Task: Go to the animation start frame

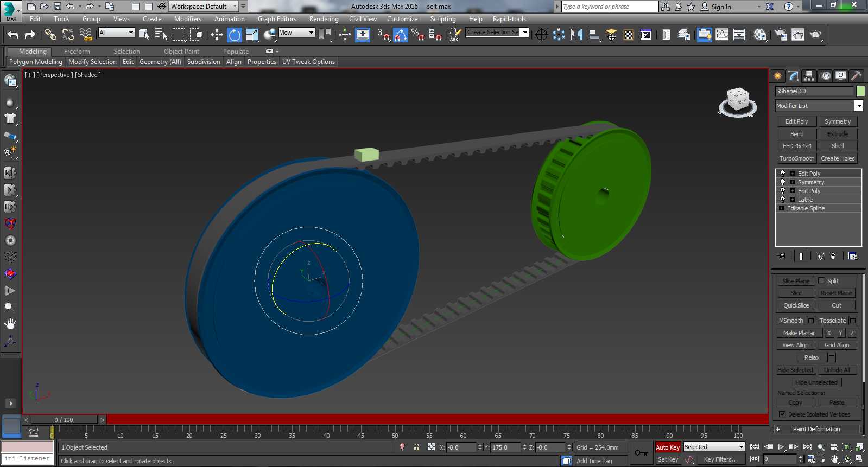Action: [755, 447]
